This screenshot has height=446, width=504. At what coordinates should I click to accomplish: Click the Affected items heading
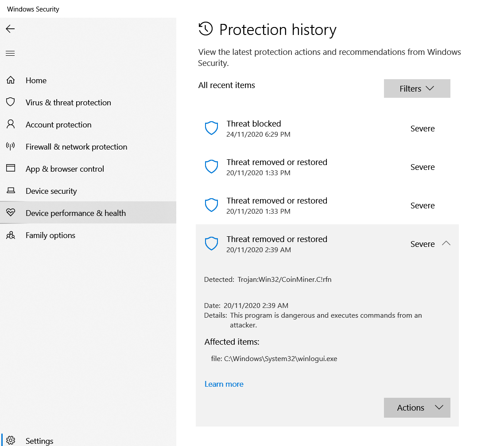pos(232,342)
